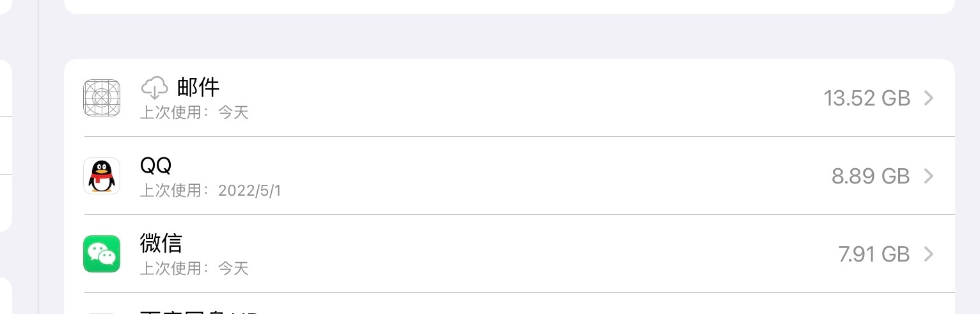The width and height of the screenshot is (980, 314).
Task: Click the separator line between QQ and 微信
Action: (x=518, y=214)
